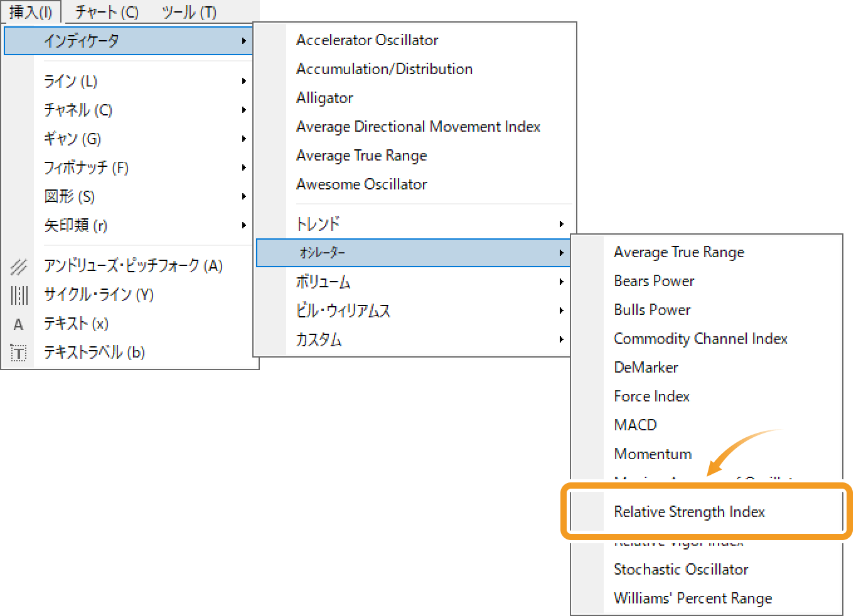Choose Accelerator Oscillator indicator
The height and width of the screenshot is (616, 856).
pos(367,40)
